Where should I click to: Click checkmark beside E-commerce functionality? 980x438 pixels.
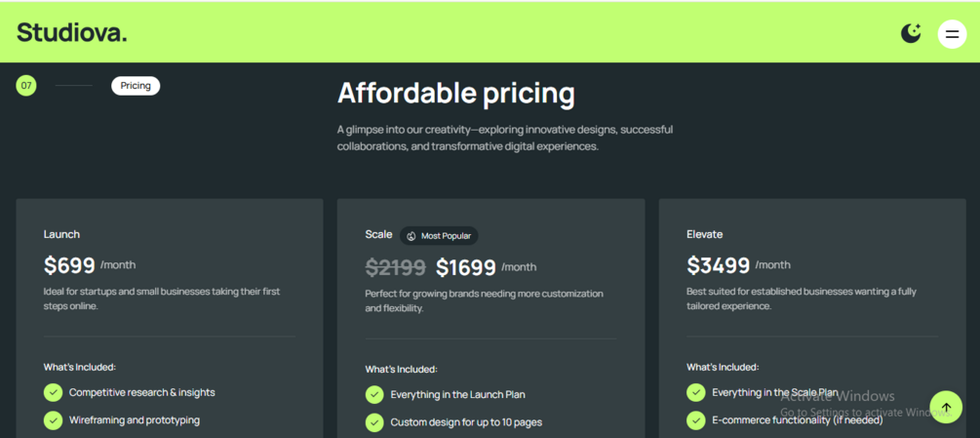point(695,420)
